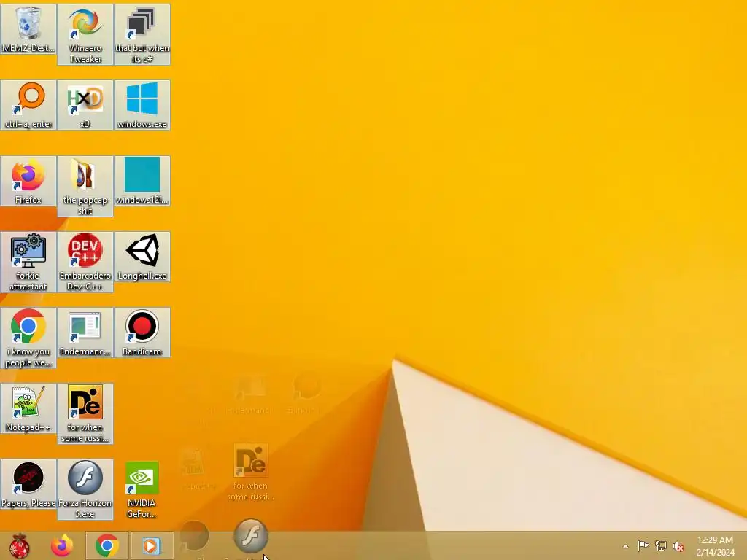Click the muted volume tray icon
The width and height of the screenshot is (747, 560).
coord(678,546)
